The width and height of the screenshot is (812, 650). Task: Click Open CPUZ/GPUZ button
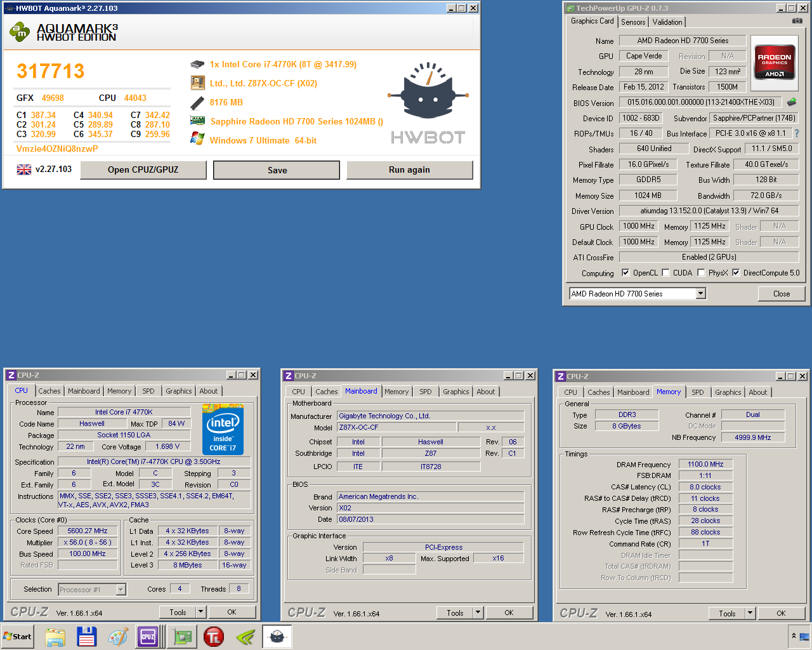pyautogui.click(x=143, y=169)
